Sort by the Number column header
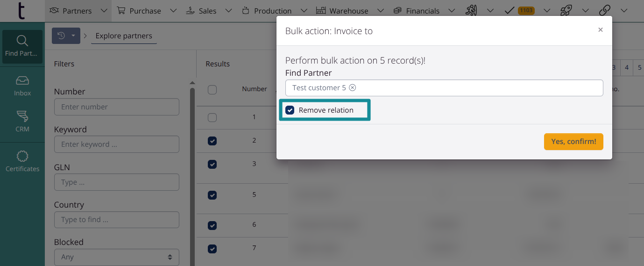Screen dimensions: 644x266 (255, 89)
